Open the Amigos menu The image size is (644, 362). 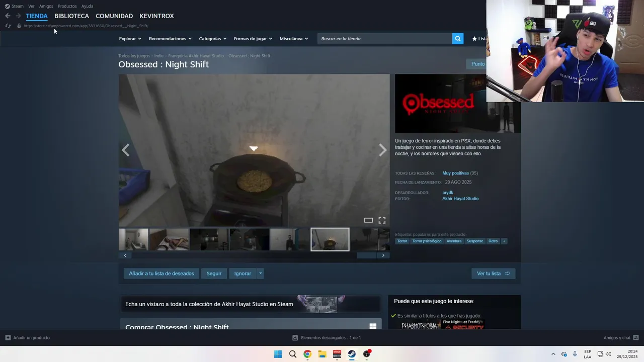[x=46, y=7]
